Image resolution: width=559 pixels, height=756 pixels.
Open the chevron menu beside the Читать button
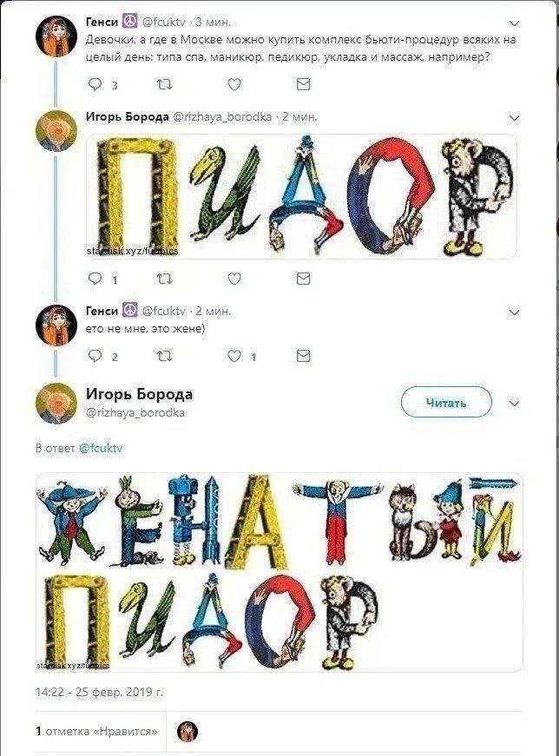click(x=514, y=403)
